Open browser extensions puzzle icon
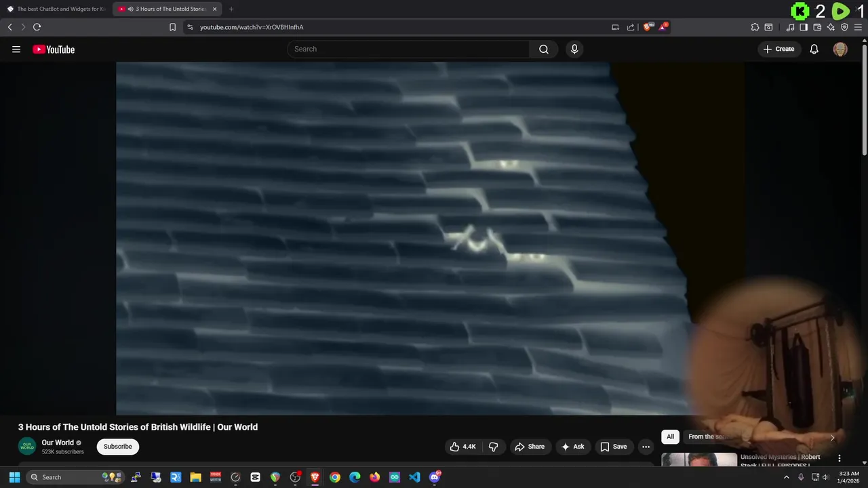This screenshot has width=868, height=488. click(x=755, y=27)
